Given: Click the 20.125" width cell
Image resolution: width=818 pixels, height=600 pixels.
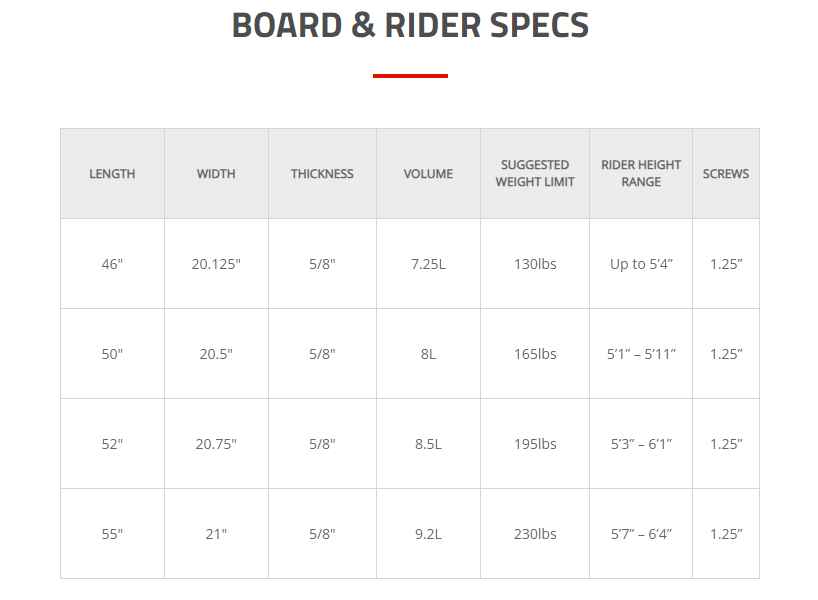Looking at the screenshot, I should click(x=216, y=264).
